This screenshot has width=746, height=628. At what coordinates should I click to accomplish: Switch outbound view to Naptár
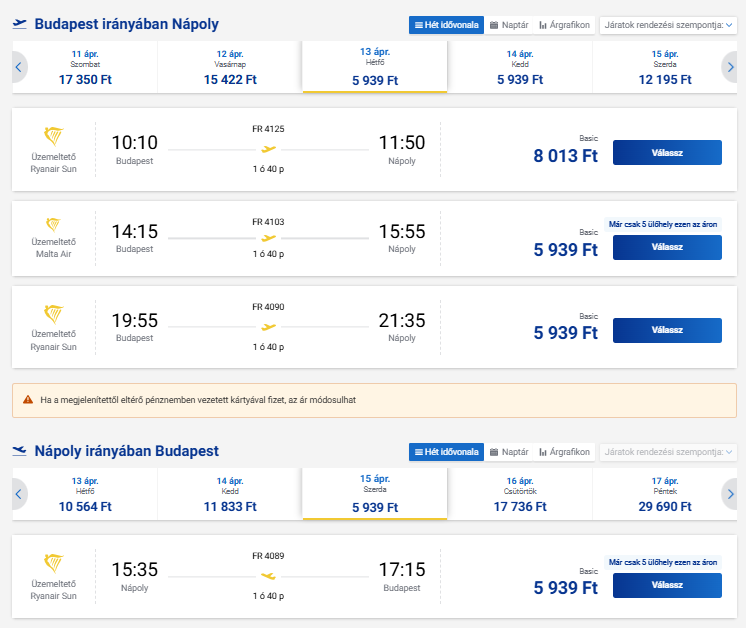(509, 24)
